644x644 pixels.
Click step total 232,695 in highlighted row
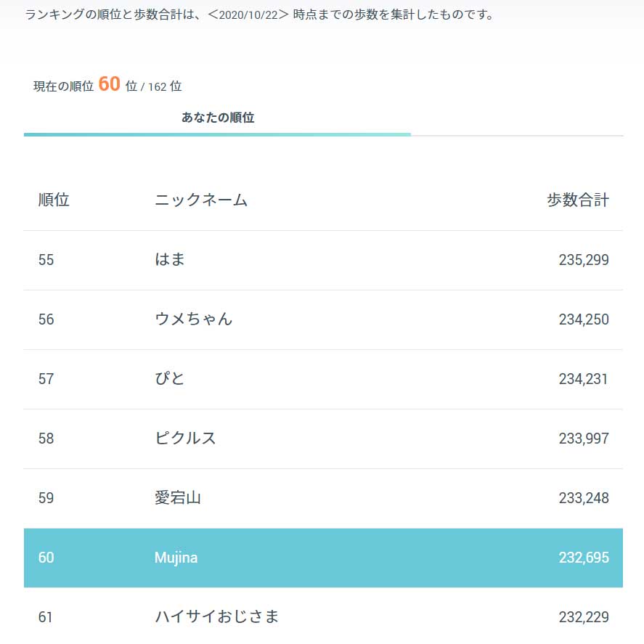584,558
